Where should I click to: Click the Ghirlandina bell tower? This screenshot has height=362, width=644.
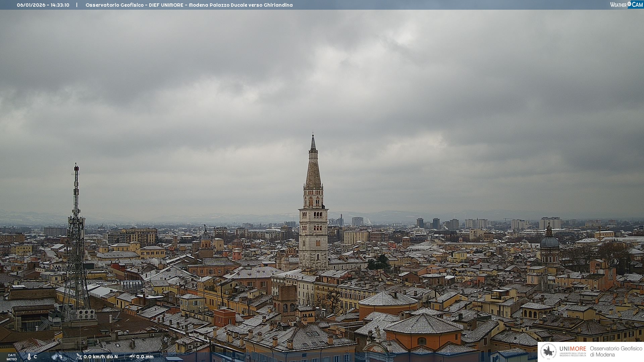pos(313,235)
